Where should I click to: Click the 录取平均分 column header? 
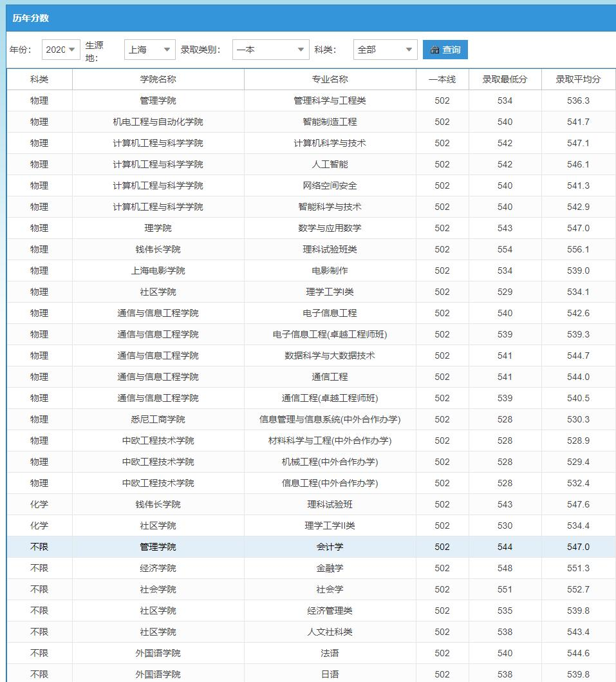coord(578,79)
